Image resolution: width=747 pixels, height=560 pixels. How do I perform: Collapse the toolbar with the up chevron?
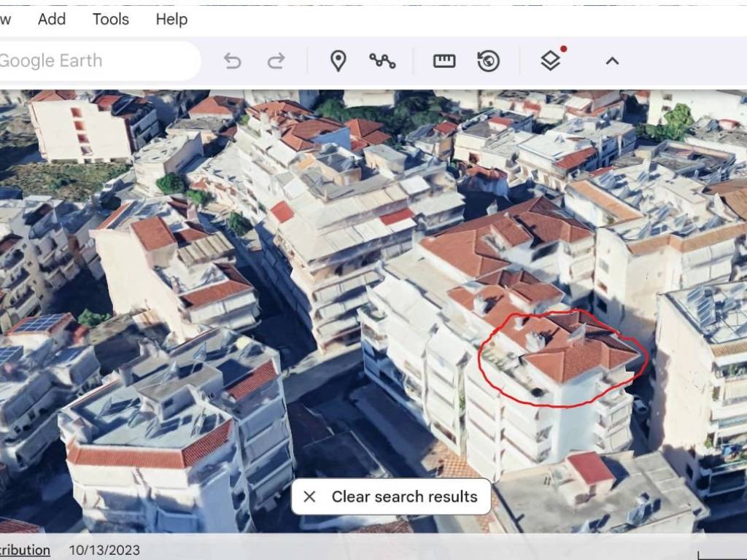click(612, 61)
